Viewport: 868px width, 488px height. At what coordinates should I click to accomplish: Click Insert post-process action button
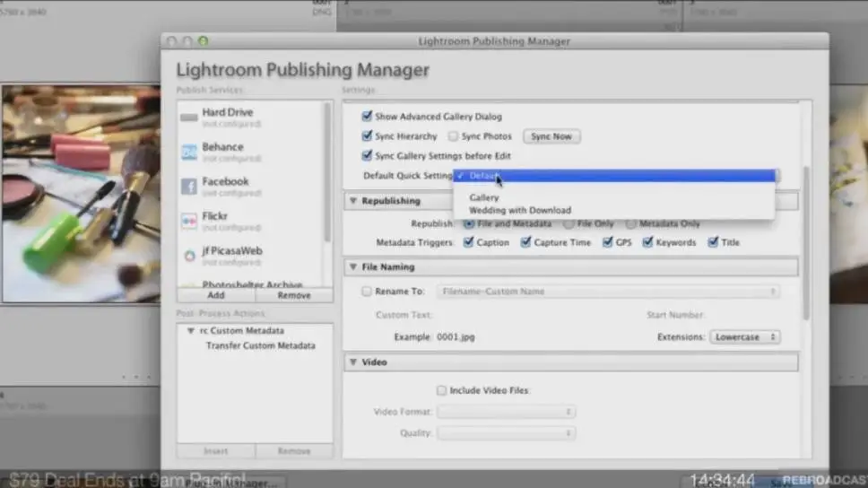tap(216, 451)
